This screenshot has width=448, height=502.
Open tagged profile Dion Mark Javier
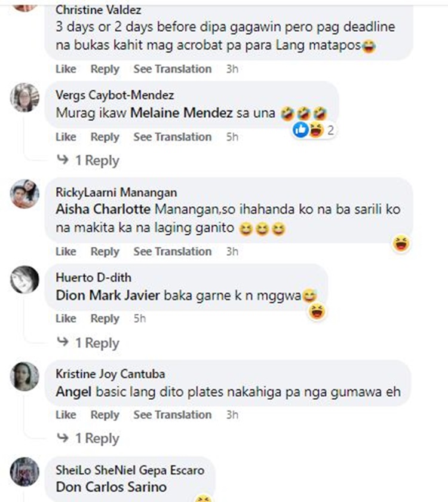(108, 295)
